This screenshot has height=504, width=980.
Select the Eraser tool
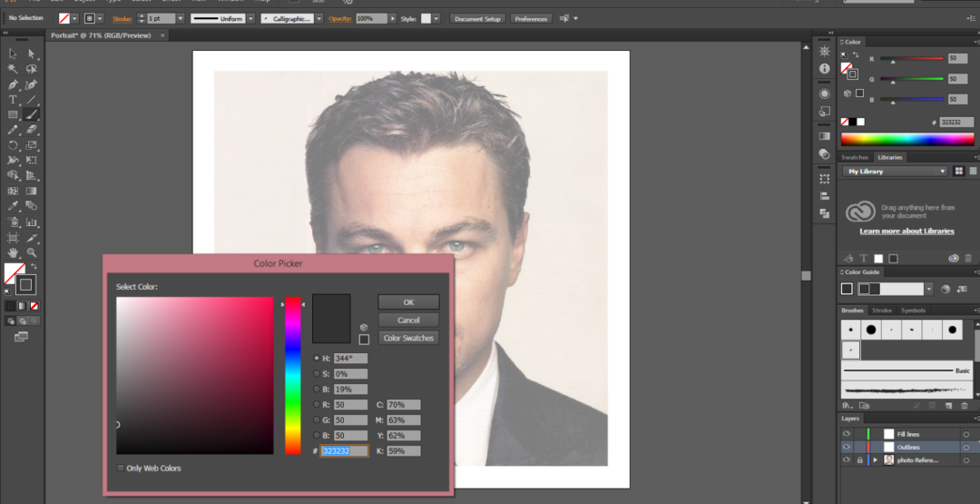(x=31, y=130)
